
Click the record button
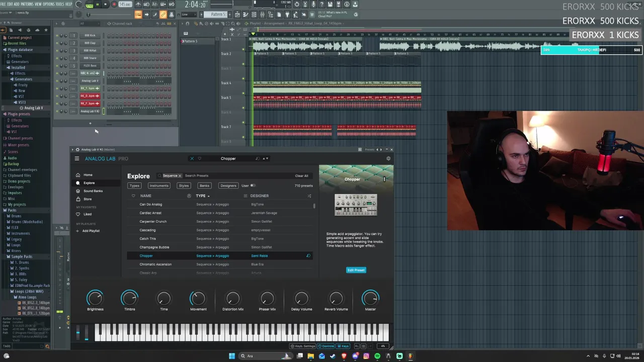pos(114,5)
